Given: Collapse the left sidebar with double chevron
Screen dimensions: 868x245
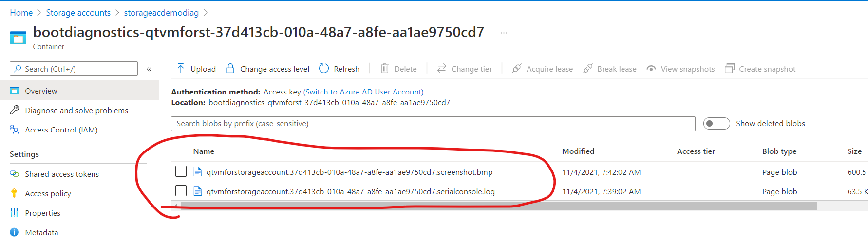Looking at the screenshot, I should 149,69.
